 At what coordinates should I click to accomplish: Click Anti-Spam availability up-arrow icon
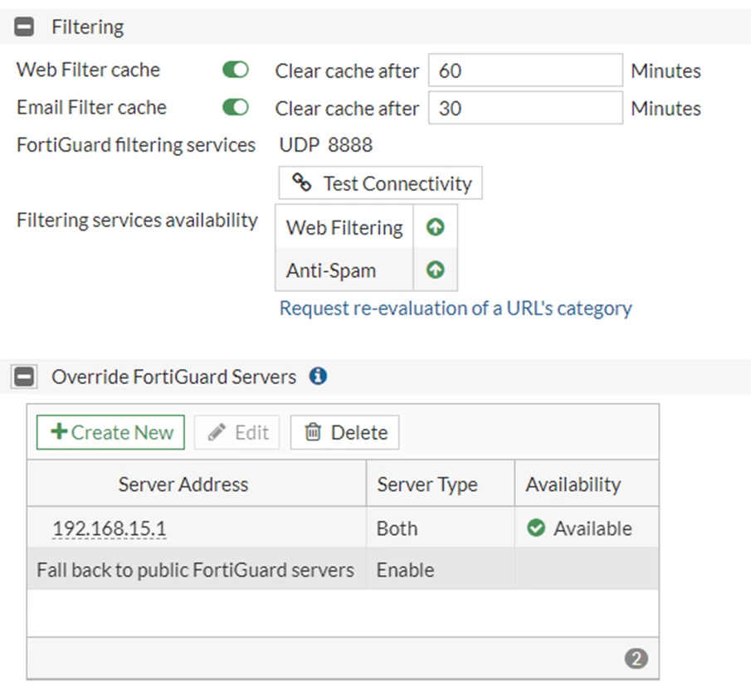tap(435, 270)
